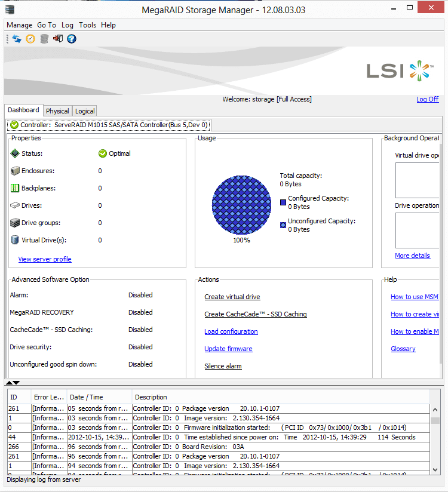Open the Go To menu
Screen dimensions: 448x492
47,25
